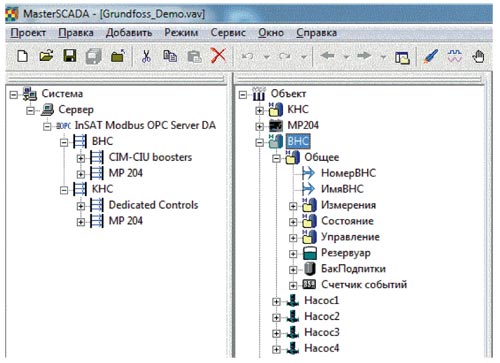Select the hand pan tool icon
The width and height of the screenshot is (500, 363).
point(479,56)
